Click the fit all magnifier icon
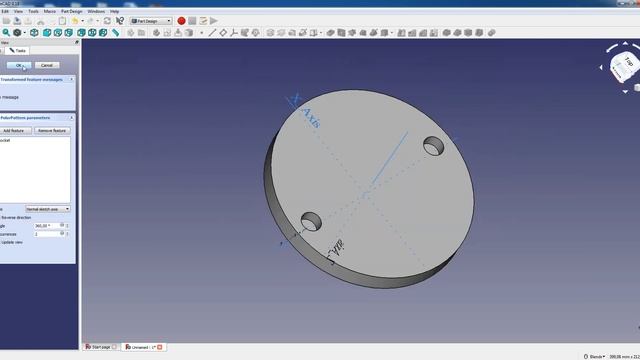 point(6,32)
